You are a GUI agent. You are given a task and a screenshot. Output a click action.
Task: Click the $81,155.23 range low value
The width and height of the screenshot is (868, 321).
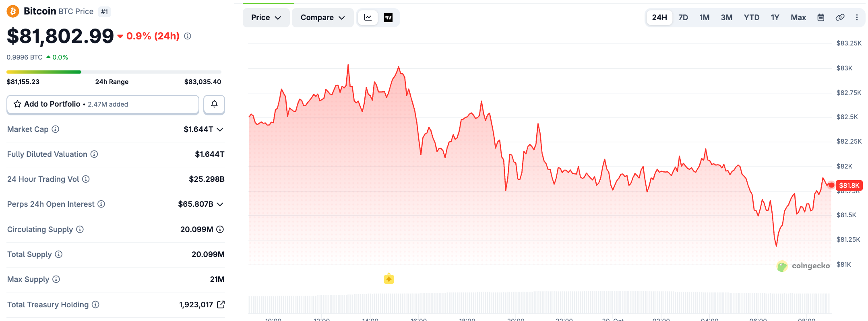(x=23, y=82)
